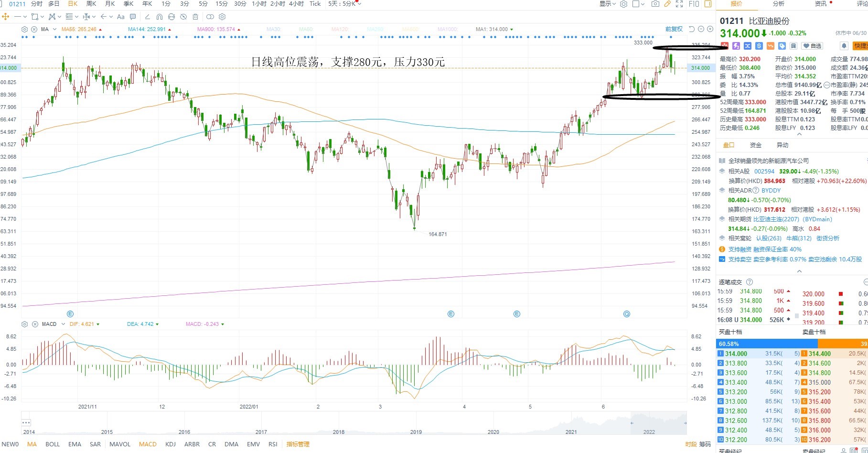Click the orange pencil draw icon
The width and height of the screenshot is (868, 453).
pyautogui.click(x=667, y=4)
